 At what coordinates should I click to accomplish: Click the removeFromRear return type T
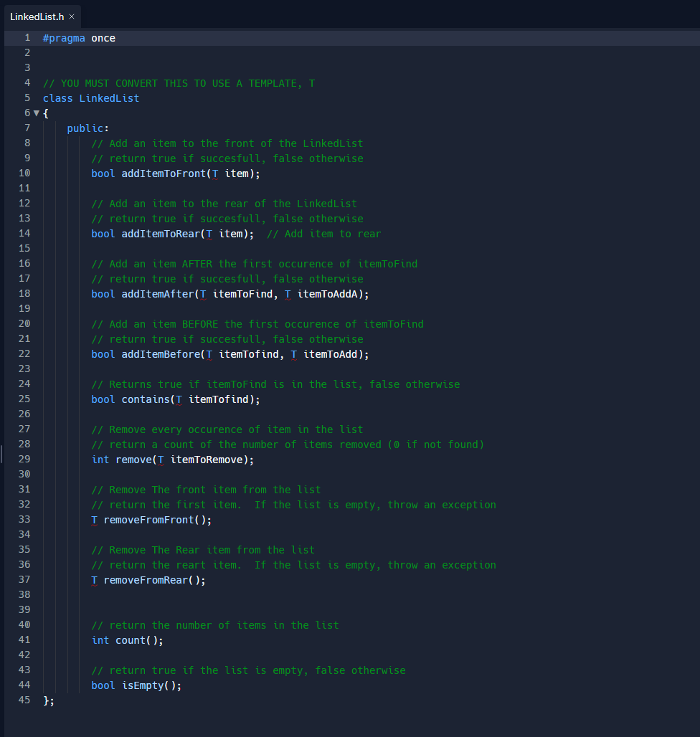93,579
